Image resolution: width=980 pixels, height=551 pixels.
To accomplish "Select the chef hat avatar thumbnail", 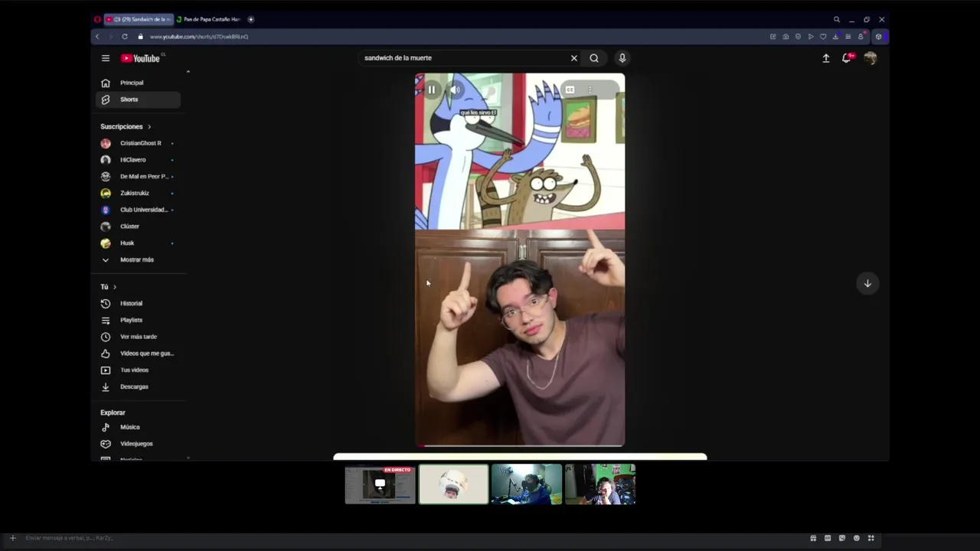I will click(453, 484).
